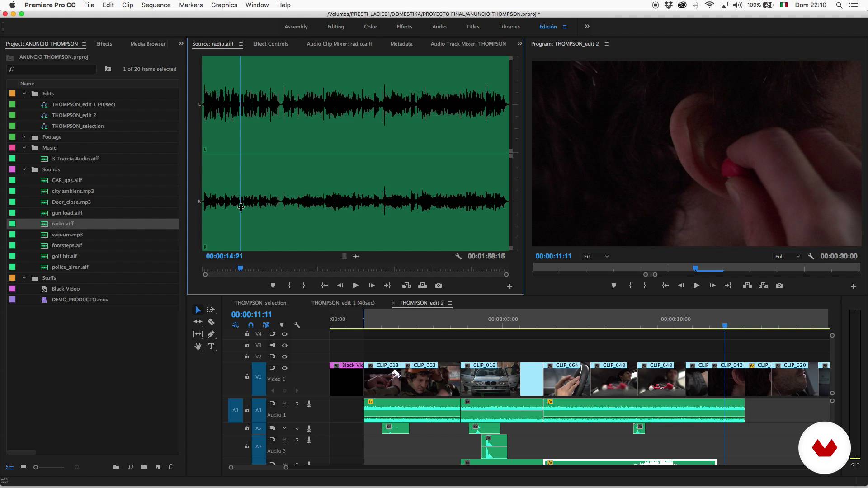Click Lift button in program monitor
Viewport: 868px width, 488px height.
point(747,286)
